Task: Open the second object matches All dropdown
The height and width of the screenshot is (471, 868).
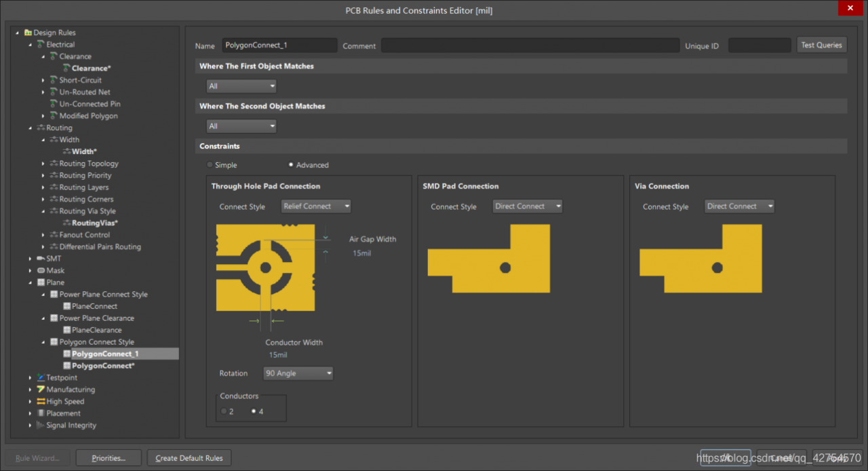Action: pyautogui.click(x=241, y=126)
